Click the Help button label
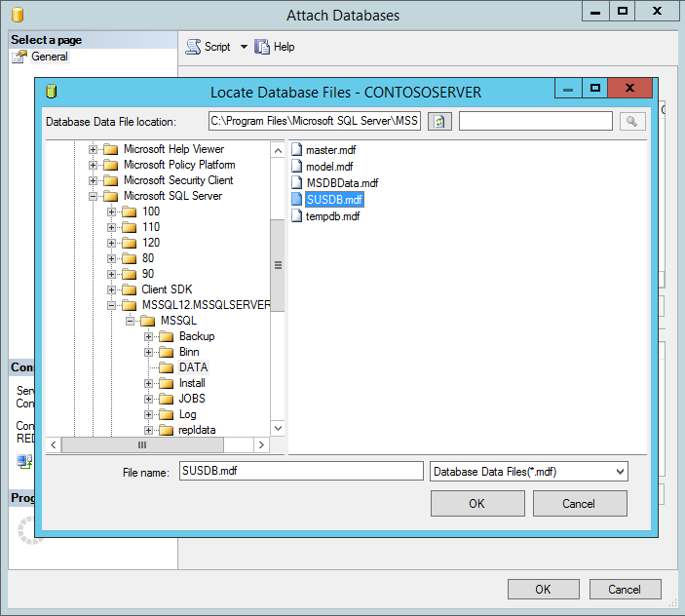 coord(284,47)
